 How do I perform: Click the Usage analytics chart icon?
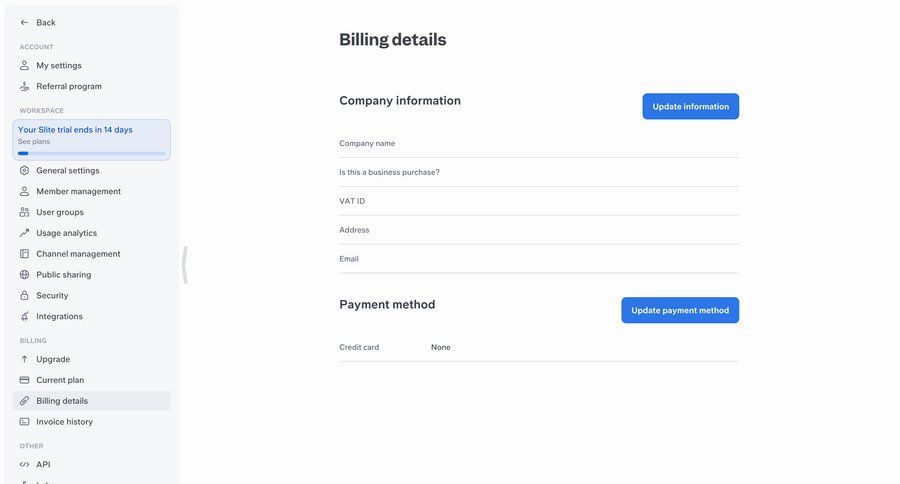(25, 233)
